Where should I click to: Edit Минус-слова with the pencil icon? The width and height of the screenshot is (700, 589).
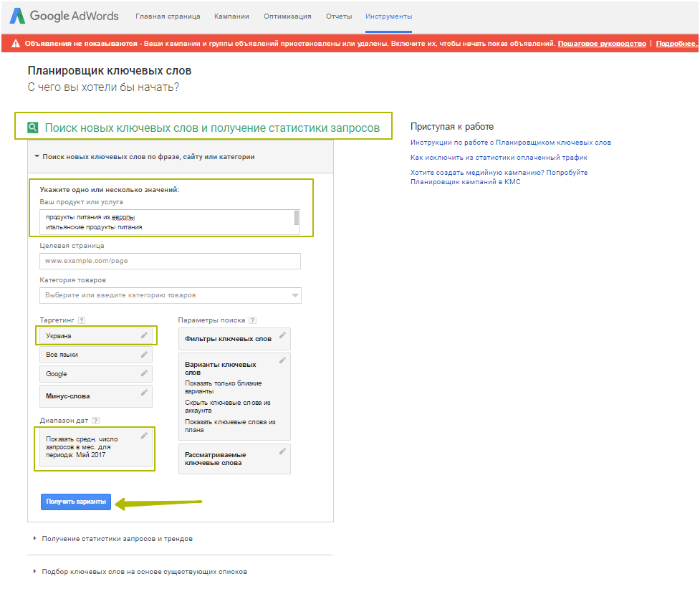(x=144, y=393)
